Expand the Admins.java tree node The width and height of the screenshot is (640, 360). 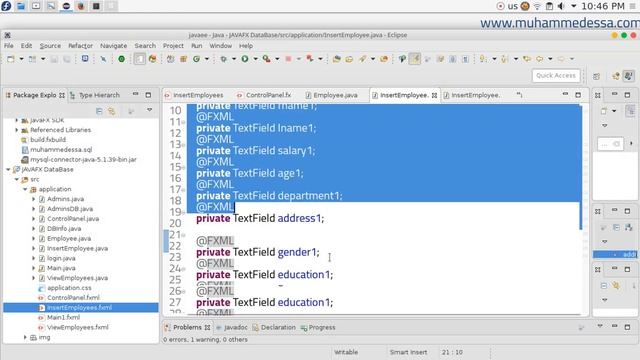click(33, 199)
